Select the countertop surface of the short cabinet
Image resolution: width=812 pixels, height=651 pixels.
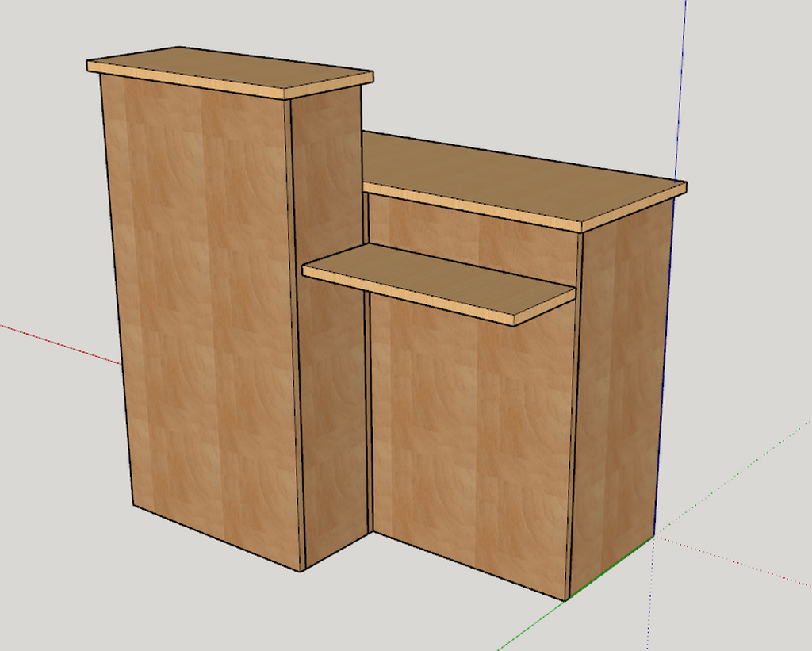click(515, 178)
